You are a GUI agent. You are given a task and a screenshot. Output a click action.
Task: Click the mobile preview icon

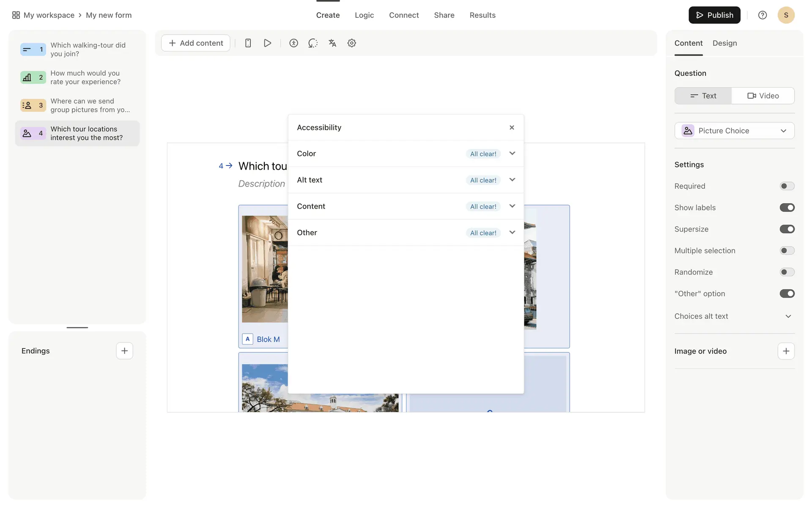(x=248, y=43)
